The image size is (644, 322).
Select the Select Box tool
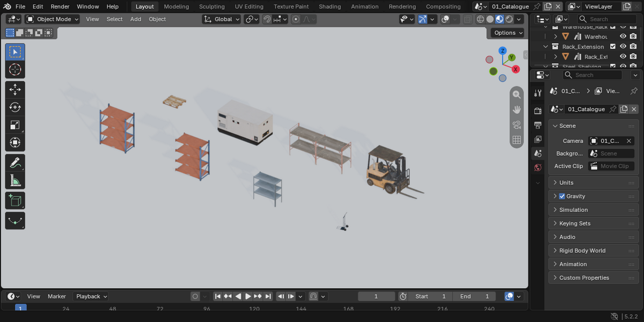[15, 52]
